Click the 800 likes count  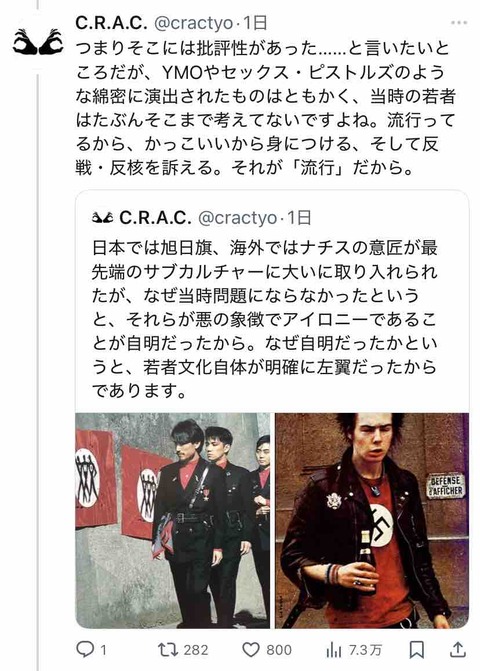[x=279, y=650]
